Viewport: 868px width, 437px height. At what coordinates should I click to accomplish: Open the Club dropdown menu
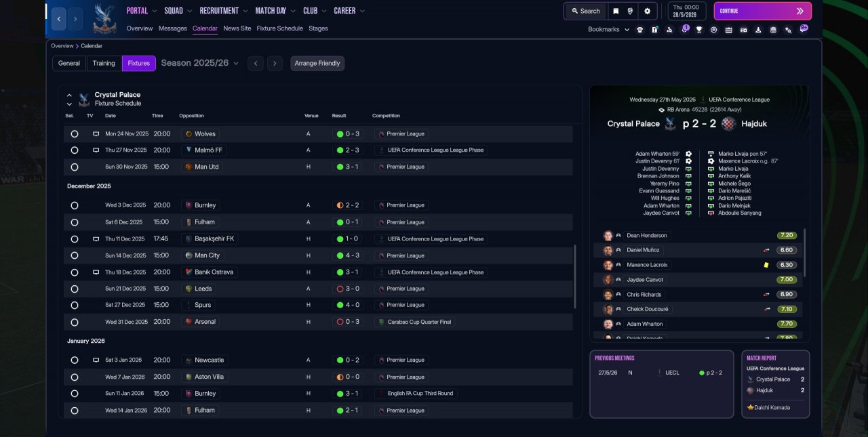315,11
